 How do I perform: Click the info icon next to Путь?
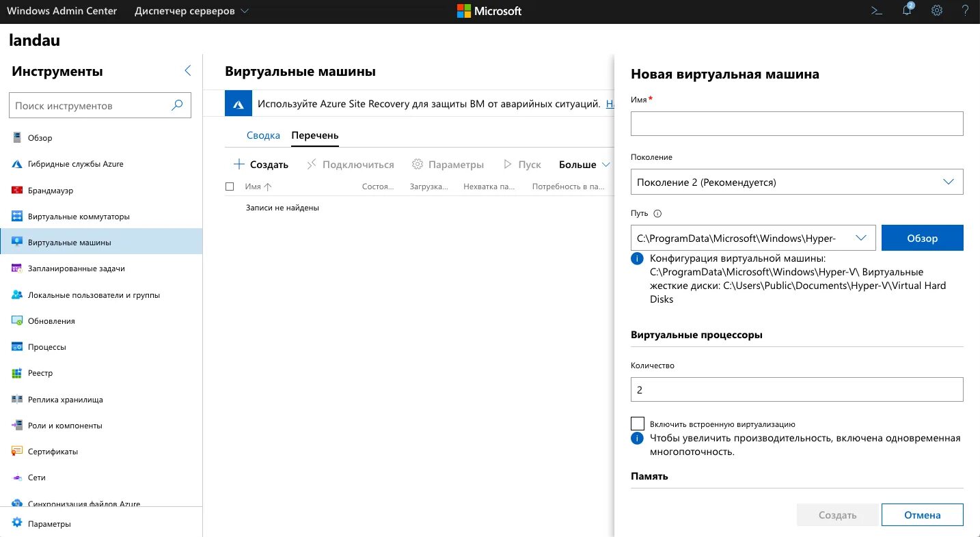point(657,213)
